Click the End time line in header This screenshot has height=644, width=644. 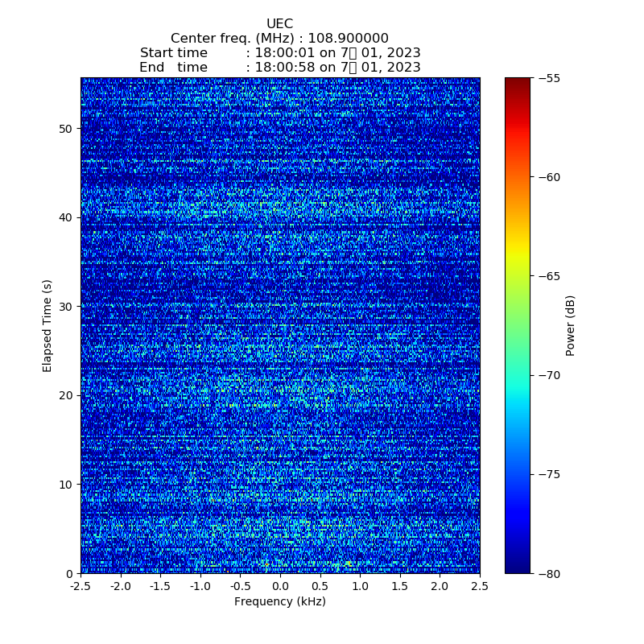click(x=279, y=68)
